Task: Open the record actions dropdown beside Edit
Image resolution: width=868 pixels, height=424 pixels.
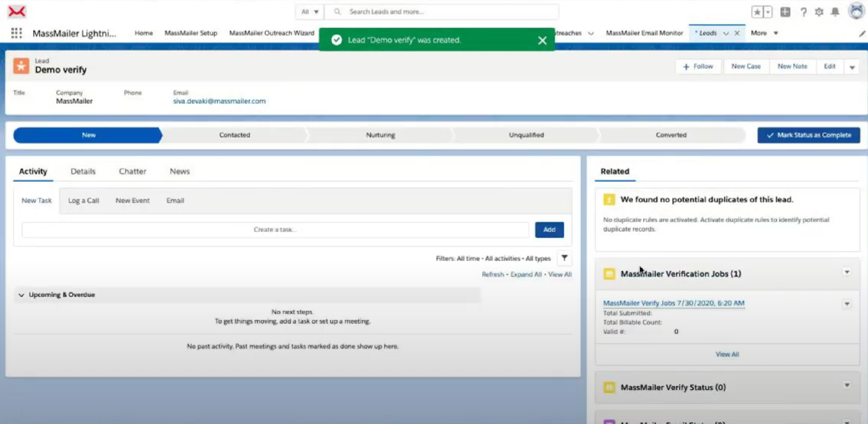Action: [x=852, y=67]
